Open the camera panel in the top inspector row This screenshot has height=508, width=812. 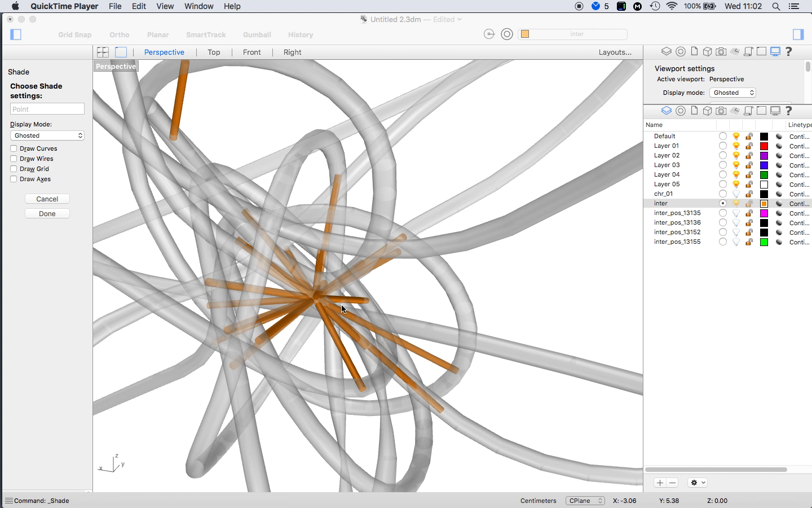click(x=721, y=52)
